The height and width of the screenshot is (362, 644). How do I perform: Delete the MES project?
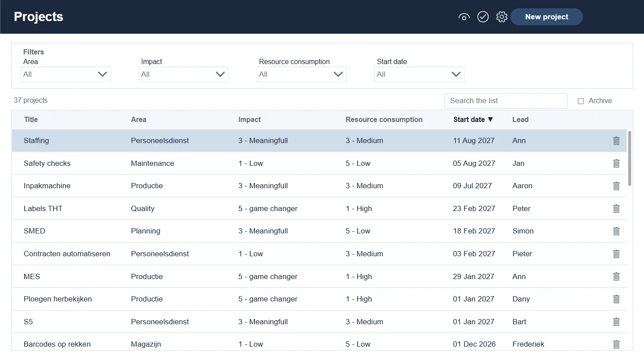point(616,277)
